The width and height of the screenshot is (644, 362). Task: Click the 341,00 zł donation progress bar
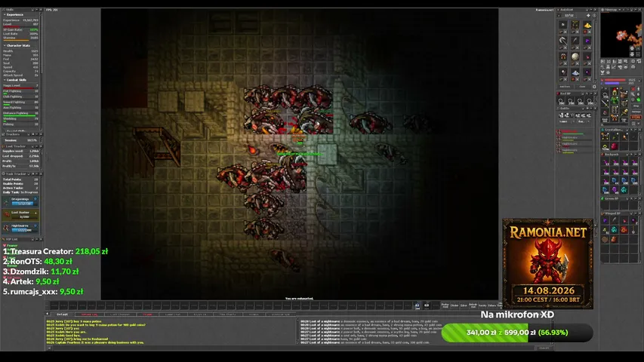coord(517,333)
